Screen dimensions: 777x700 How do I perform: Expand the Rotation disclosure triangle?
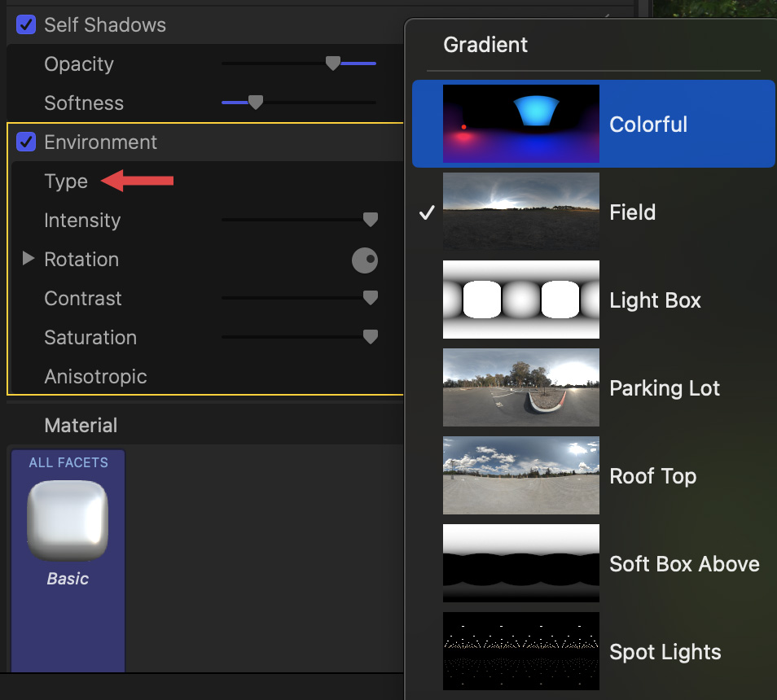[x=29, y=259]
